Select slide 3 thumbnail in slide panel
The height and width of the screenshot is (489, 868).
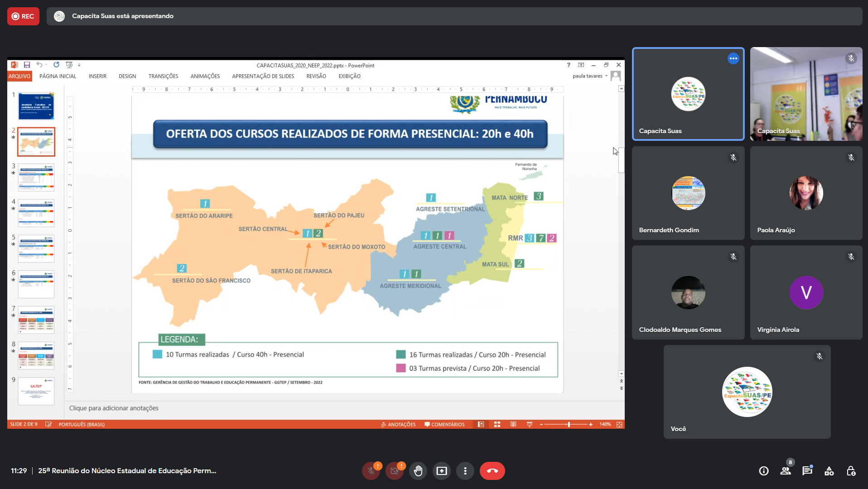click(36, 177)
